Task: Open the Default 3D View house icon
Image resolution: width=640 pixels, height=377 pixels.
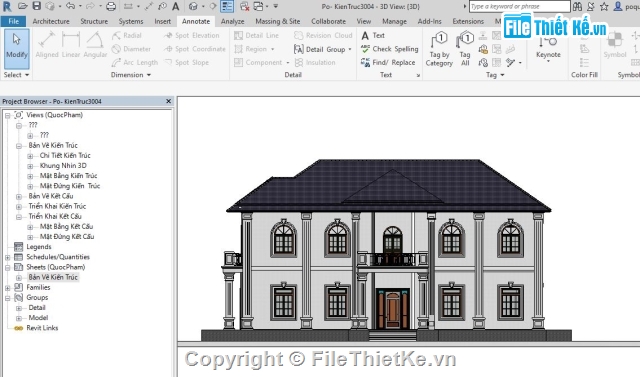Action: [x=193, y=6]
